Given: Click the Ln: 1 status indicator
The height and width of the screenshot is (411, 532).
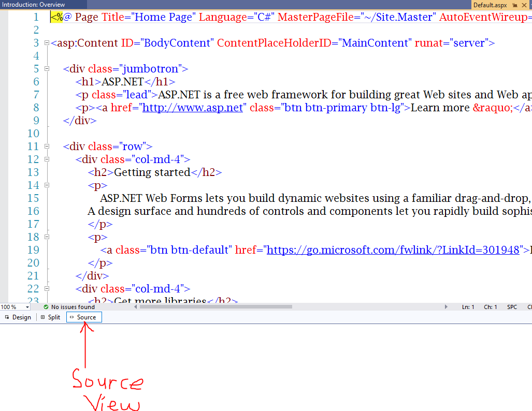Looking at the screenshot, I should click(x=468, y=307).
